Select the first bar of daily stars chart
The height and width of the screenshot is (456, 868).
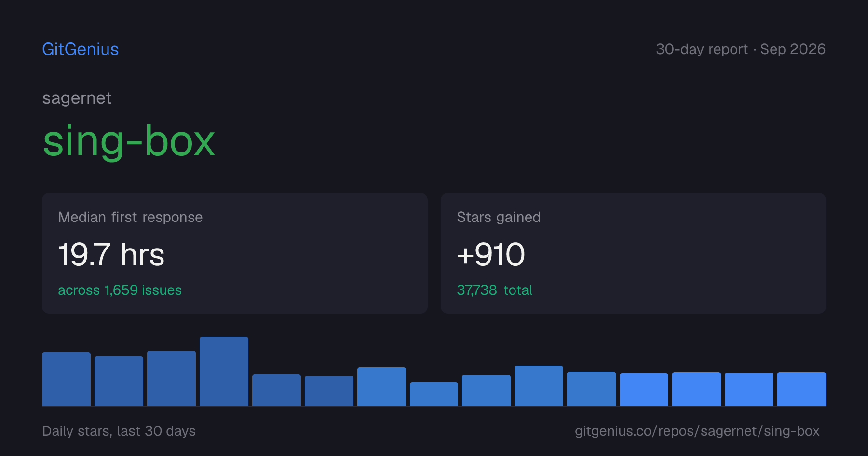66,379
